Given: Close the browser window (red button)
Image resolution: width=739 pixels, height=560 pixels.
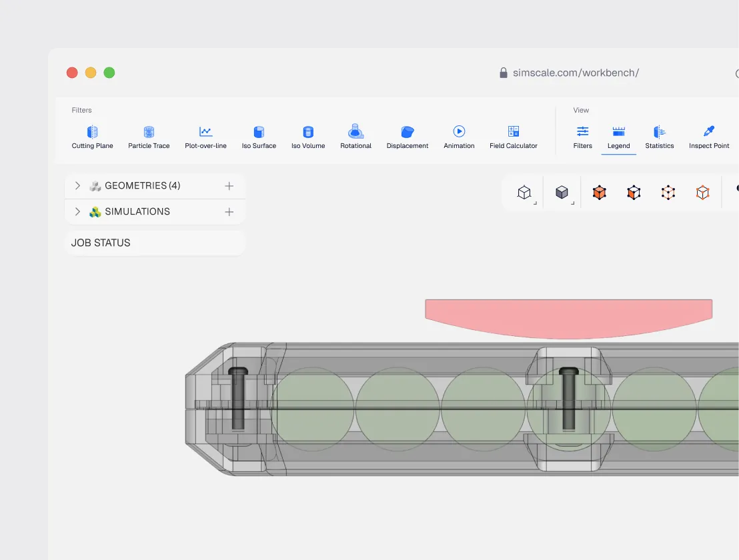Looking at the screenshot, I should coord(72,73).
